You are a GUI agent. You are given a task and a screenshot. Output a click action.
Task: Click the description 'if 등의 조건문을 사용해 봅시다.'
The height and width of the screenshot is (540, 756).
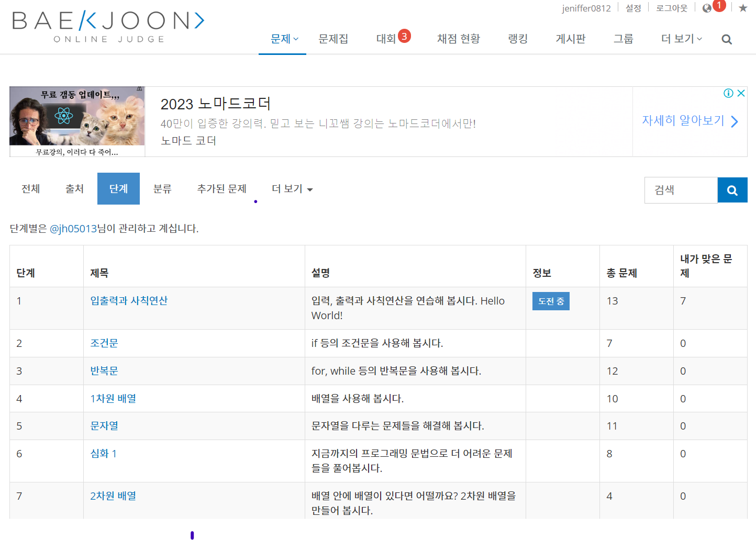(x=377, y=343)
